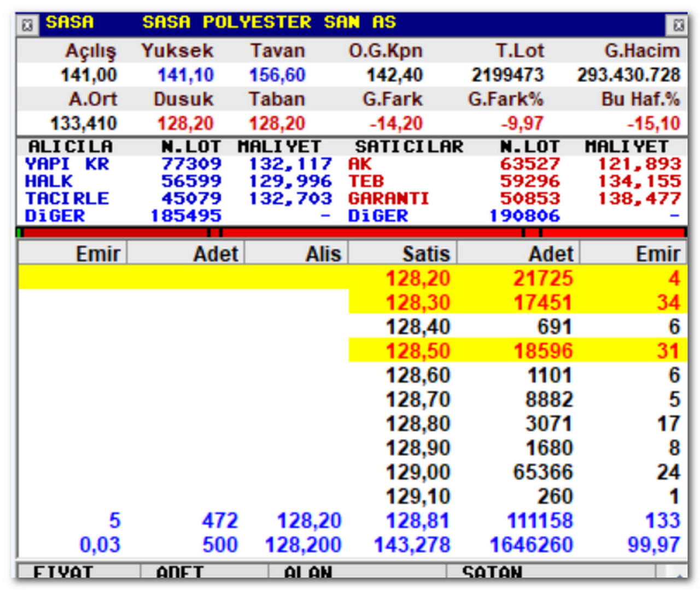Click the ALICILA column header
The width and height of the screenshot is (700, 590).
click(71, 147)
